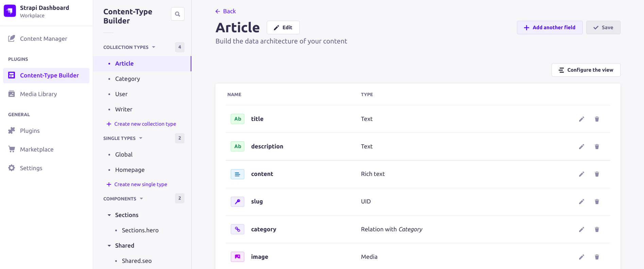
Task: Edit the image media field
Action: click(581, 257)
